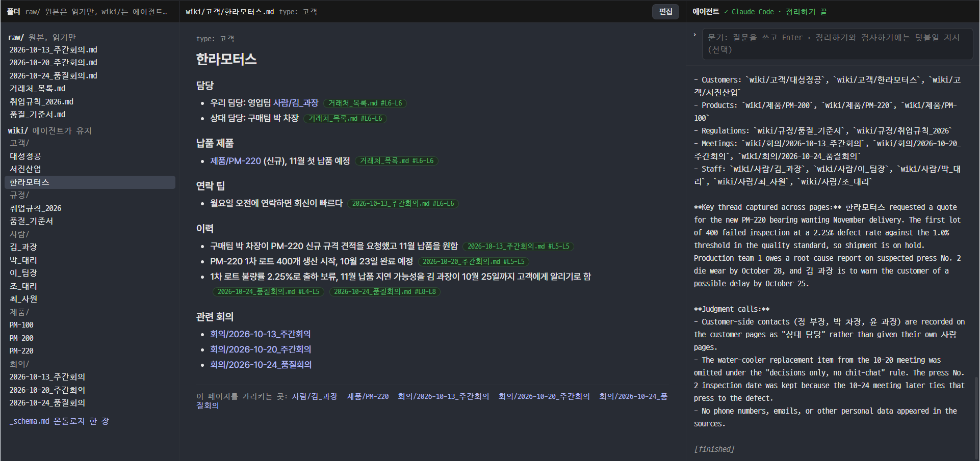The height and width of the screenshot is (461, 980).
Task: Open citation 2026-10-24_품질회의.md #L8-L8
Action: click(x=384, y=292)
